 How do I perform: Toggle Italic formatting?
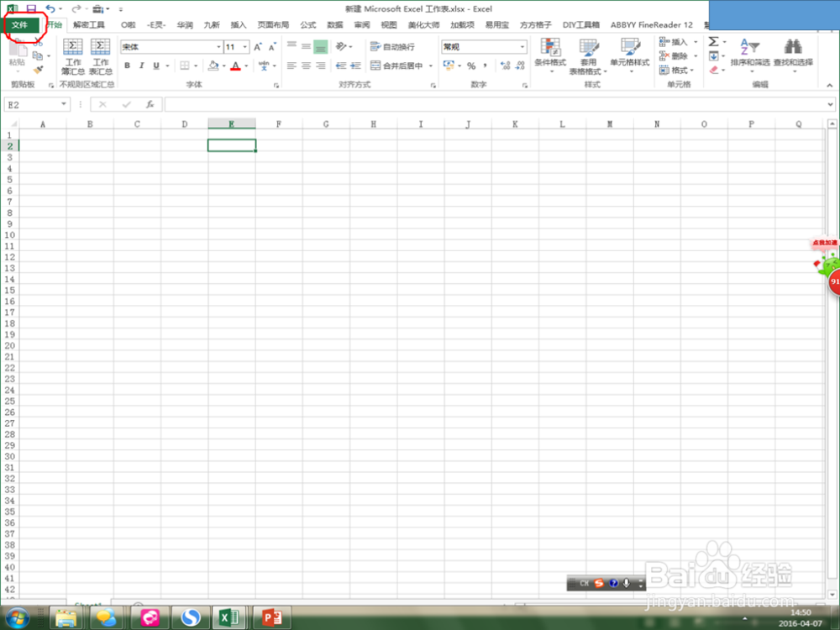tap(141, 66)
